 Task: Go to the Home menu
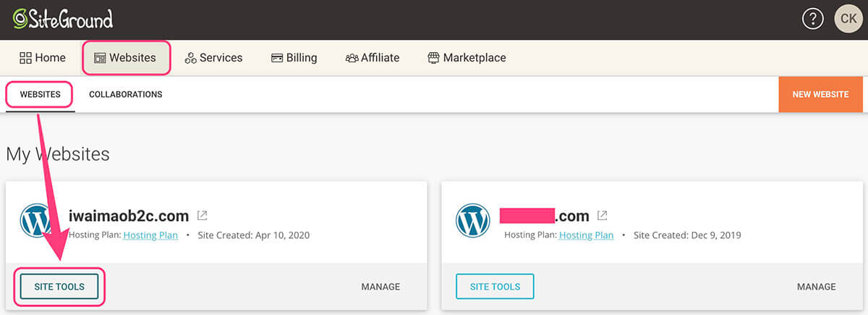click(43, 58)
